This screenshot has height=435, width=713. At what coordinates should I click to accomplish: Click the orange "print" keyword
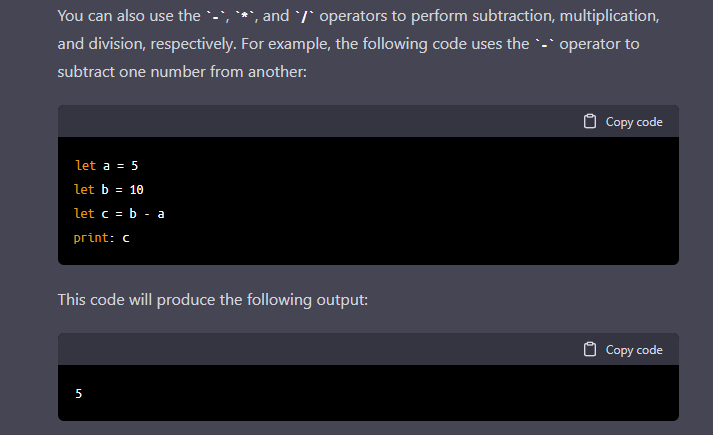tap(91, 238)
